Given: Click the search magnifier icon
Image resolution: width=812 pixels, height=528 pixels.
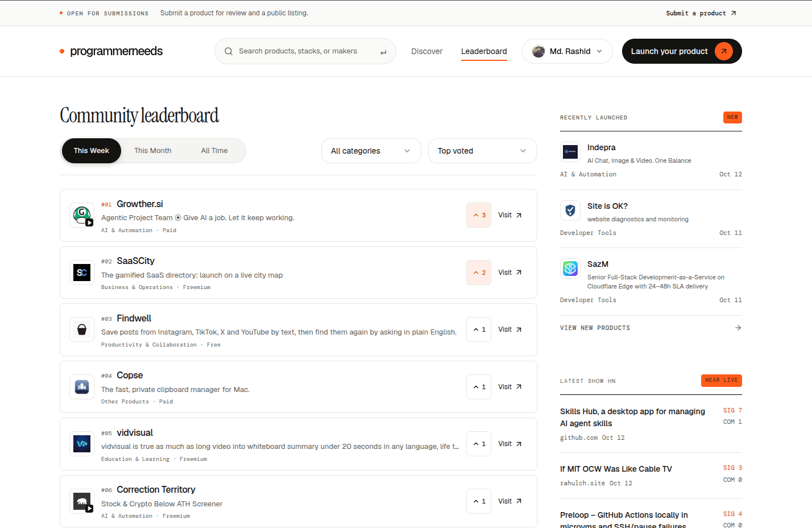Looking at the screenshot, I should [229, 51].
